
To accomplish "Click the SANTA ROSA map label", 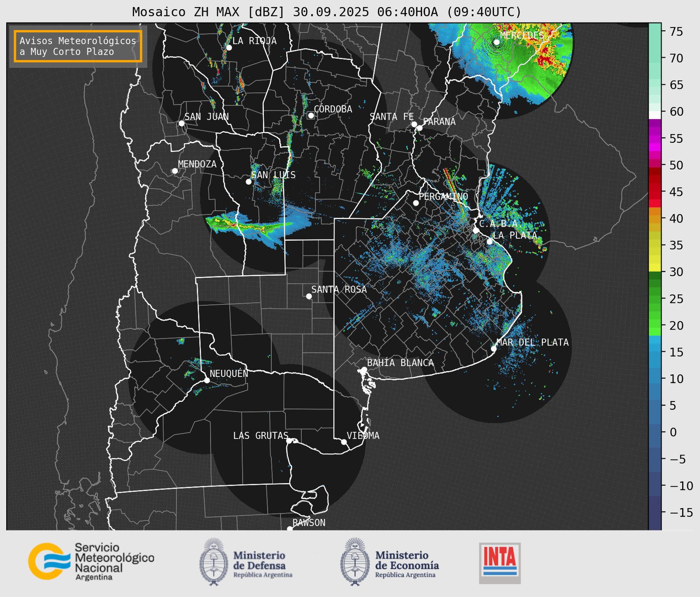I will (x=339, y=289).
